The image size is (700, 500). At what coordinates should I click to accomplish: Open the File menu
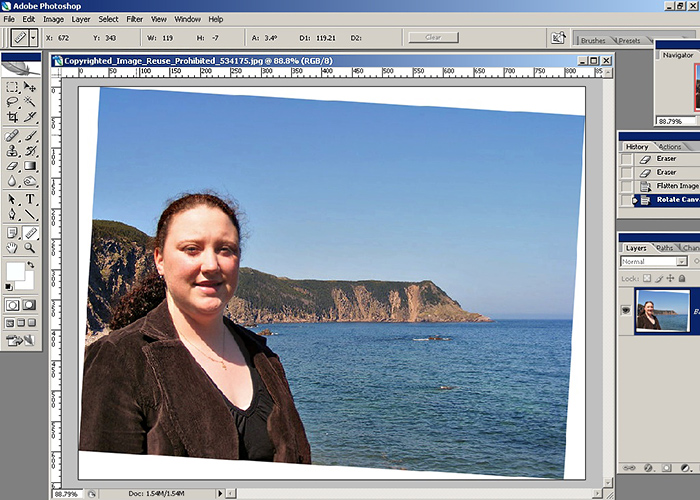(9, 19)
